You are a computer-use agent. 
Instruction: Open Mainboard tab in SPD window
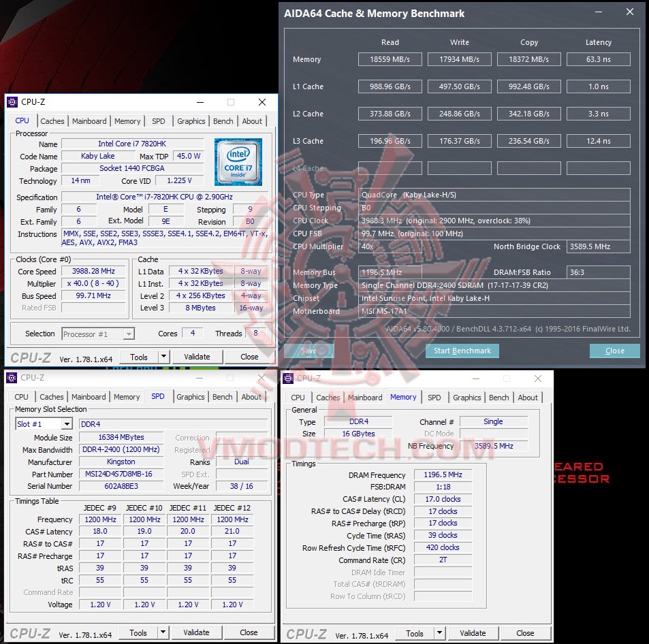pyautogui.click(x=89, y=396)
